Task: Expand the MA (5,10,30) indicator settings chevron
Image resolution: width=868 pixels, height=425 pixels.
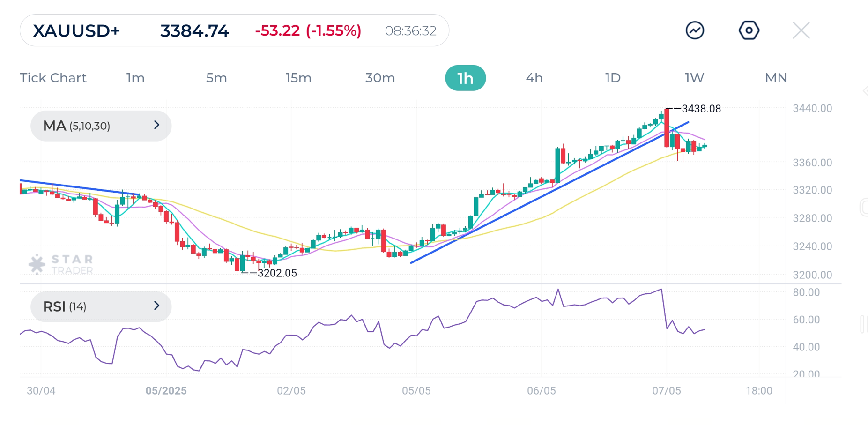Action: pyautogui.click(x=157, y=126)
